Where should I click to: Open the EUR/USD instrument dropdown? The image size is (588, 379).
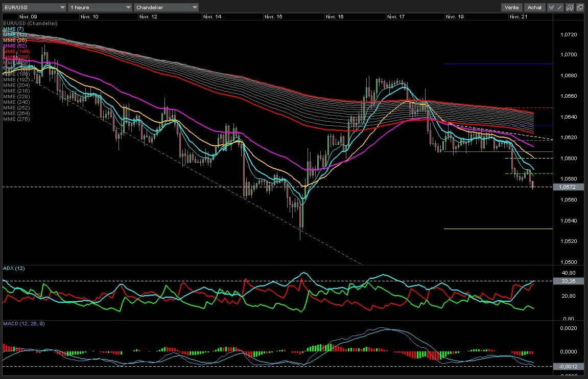pyautogui.click(x=35, y=7)
